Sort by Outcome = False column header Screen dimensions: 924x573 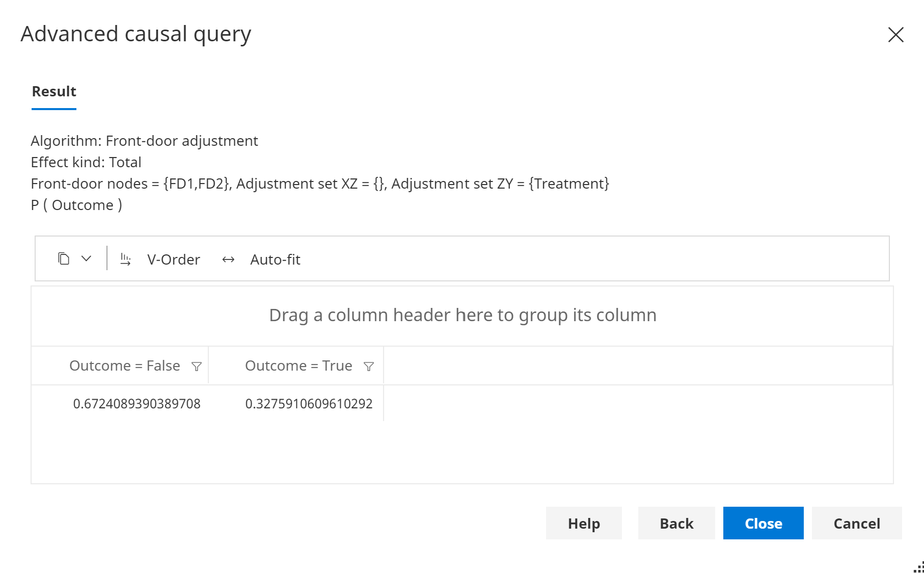pos(124,366)
